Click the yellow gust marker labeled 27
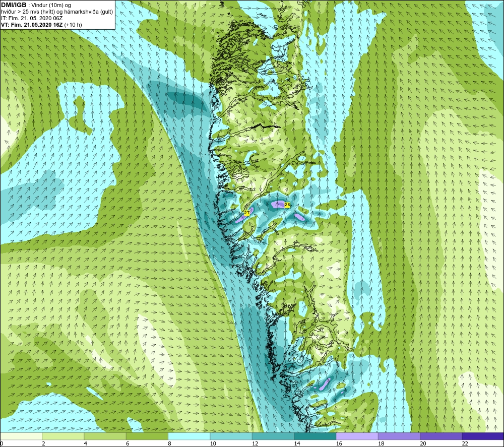Screen dimensions: 504x447 [x=247, y=213]
